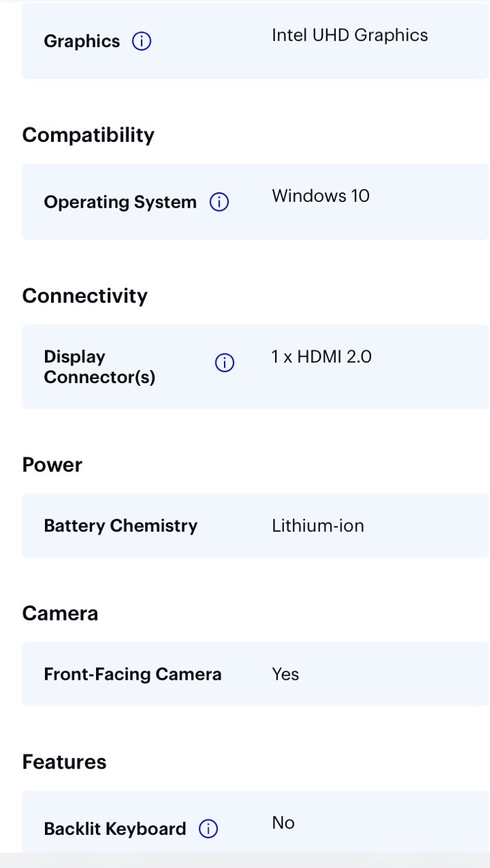Select the Display Connector(s) label
This screenshot has width=490, height=868.
[100, 367]
